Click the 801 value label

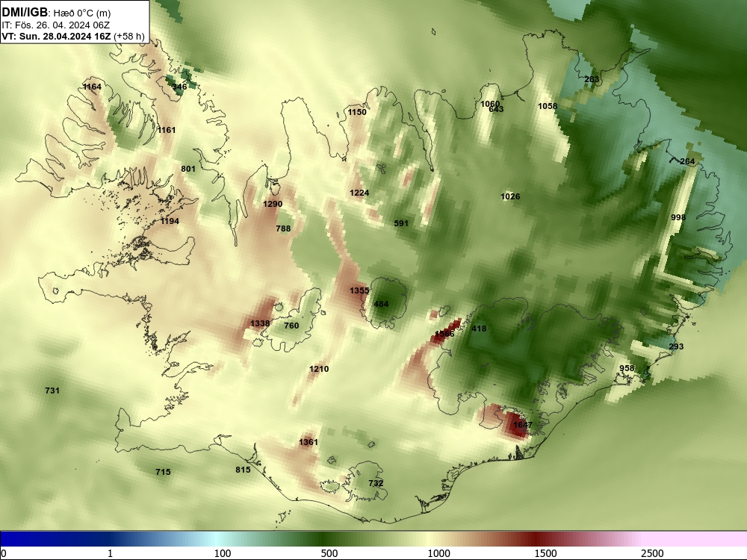point(188,169)
